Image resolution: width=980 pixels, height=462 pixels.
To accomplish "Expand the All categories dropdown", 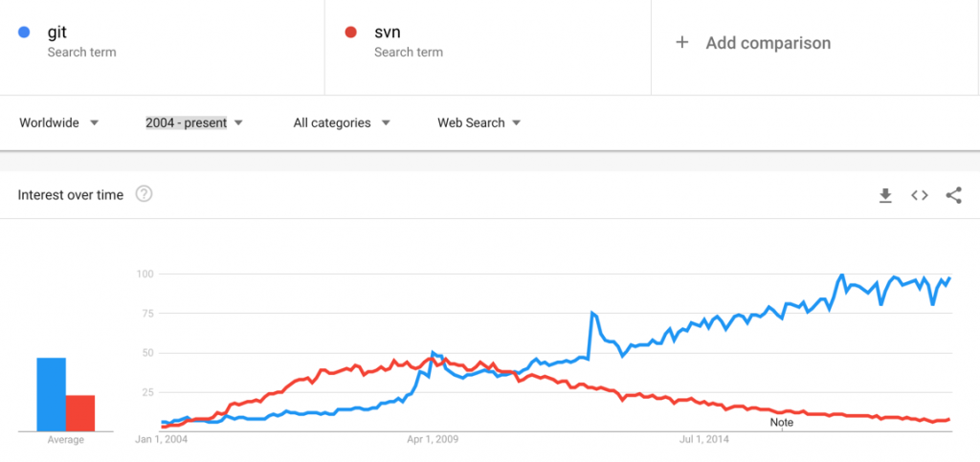I will click(x=342, y=122).
